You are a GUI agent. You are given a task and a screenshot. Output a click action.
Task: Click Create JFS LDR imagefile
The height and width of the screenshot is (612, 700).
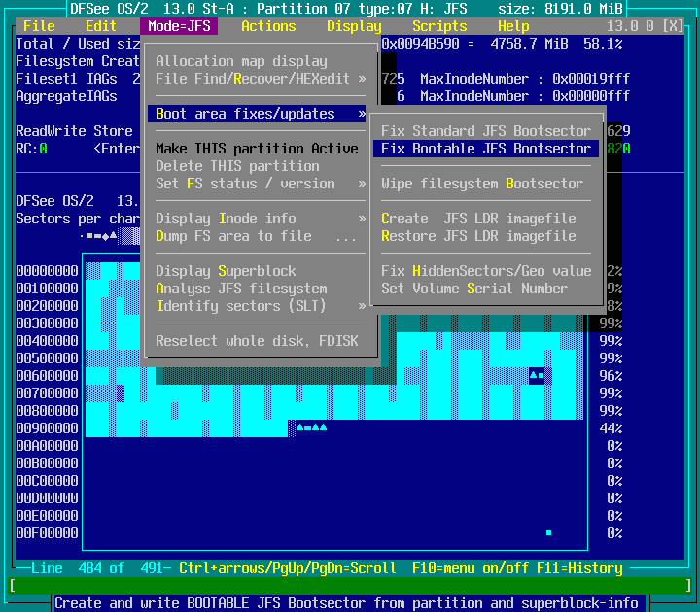coord(477,219)
